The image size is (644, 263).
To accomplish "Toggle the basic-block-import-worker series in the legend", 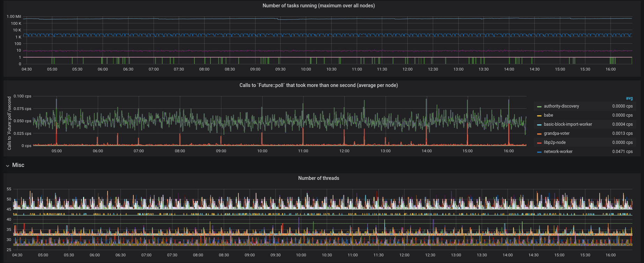I will point(568,124).
